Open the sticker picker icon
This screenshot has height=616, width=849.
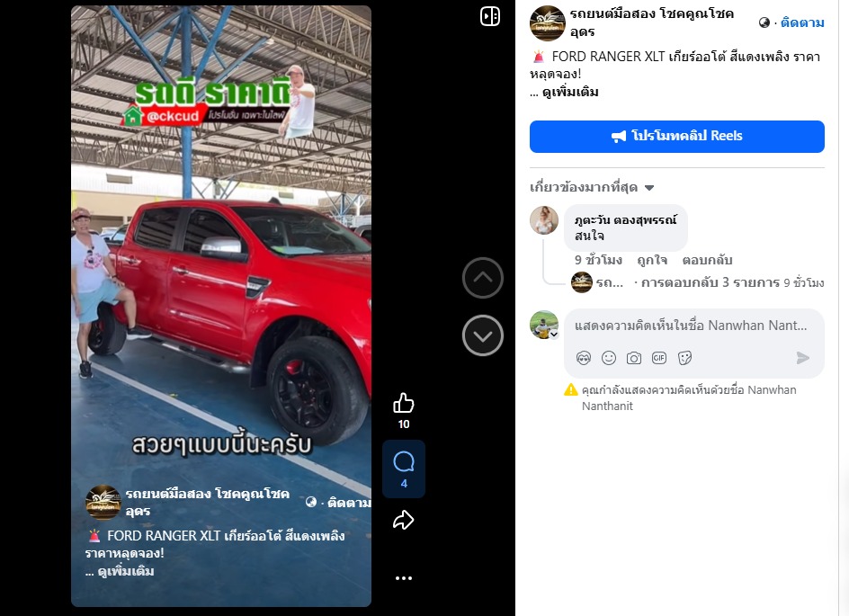point(684,358)
